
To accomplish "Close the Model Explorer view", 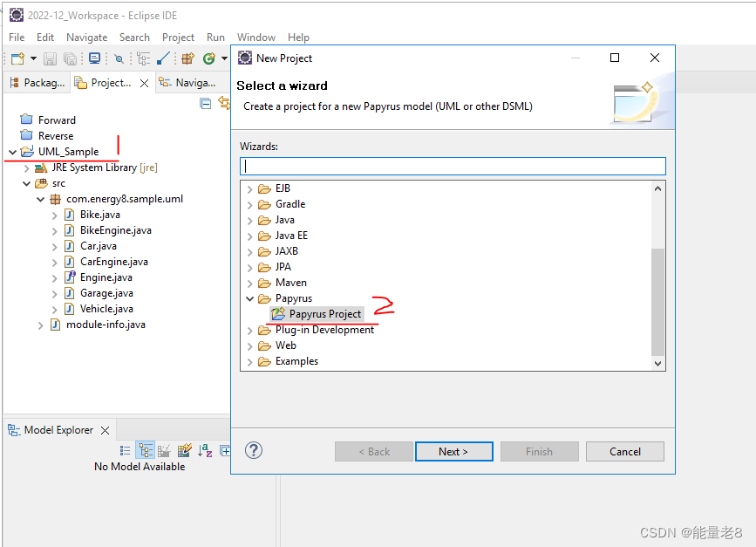I will pyautogui.click(x=106, y=430).
